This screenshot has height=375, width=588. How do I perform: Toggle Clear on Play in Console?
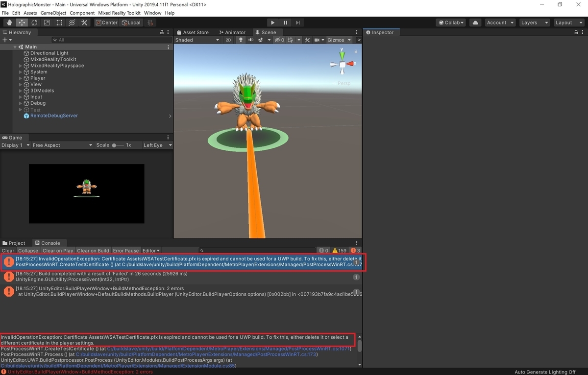click(x=58, y=251)
